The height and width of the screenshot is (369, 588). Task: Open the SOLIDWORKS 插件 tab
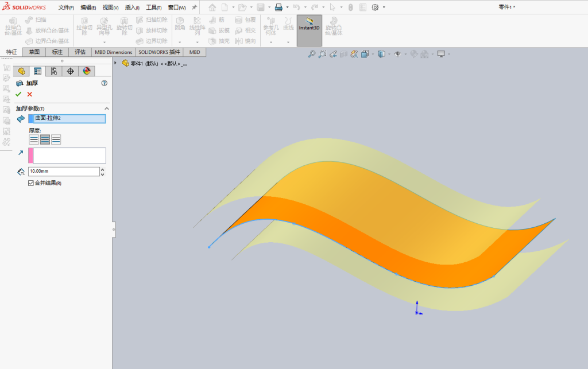click(160, 52)
